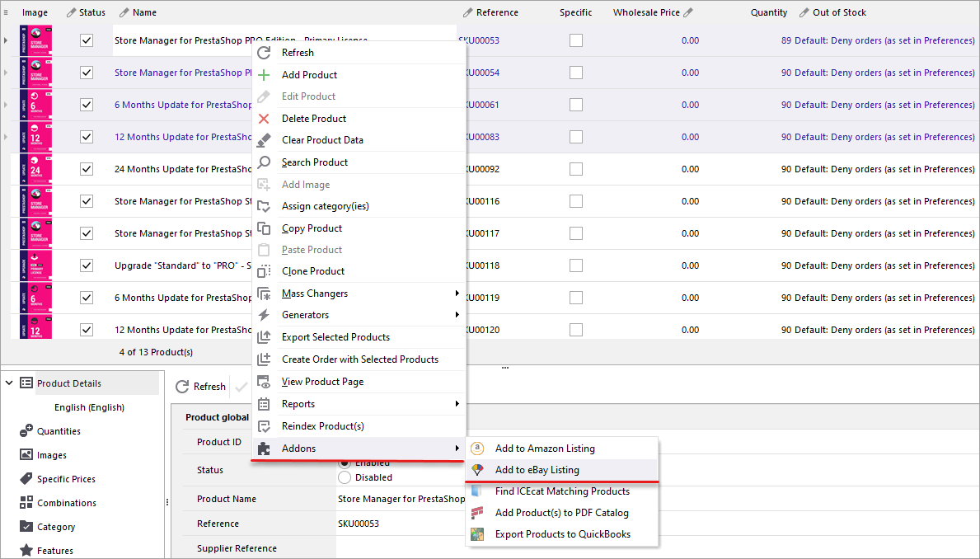Screen dimensions: 980x559
Task: Click the QuickBooks export icon
Action: (477, 534)
